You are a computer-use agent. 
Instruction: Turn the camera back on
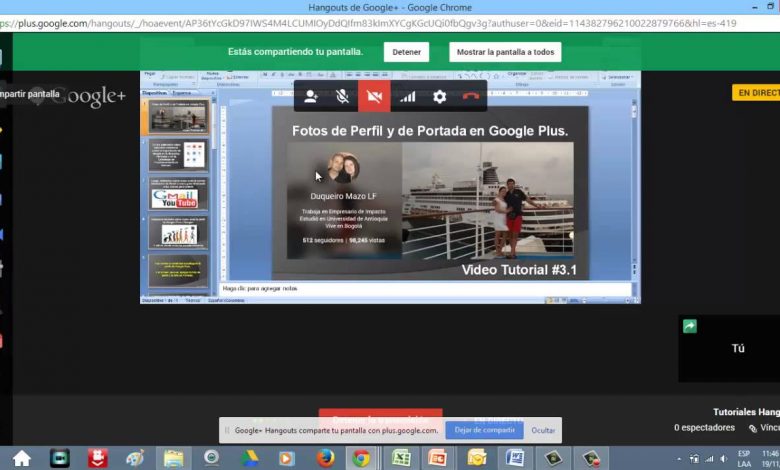374,96
